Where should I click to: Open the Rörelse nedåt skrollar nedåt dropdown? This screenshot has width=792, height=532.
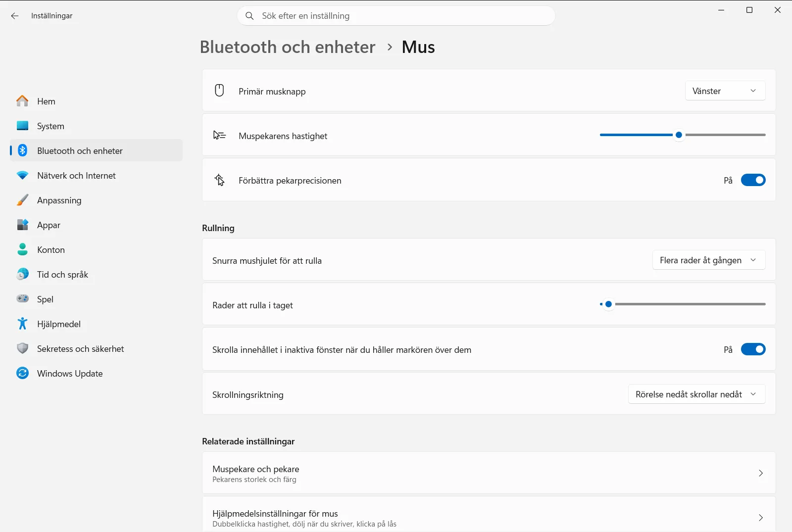[697, 394]
